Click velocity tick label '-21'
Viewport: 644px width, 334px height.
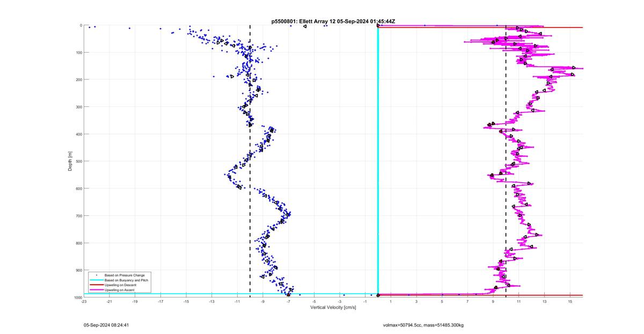[109, 302]
